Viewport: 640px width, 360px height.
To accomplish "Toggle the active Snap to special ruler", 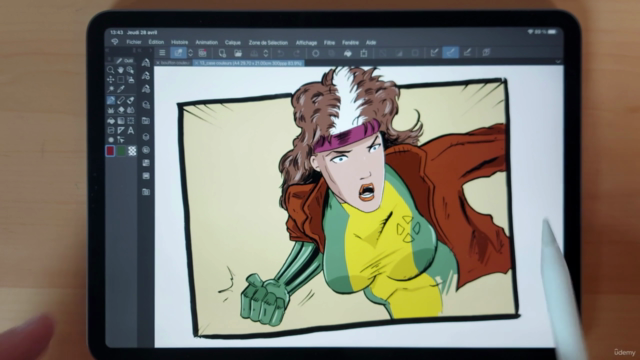I will [x=451, y=52].
